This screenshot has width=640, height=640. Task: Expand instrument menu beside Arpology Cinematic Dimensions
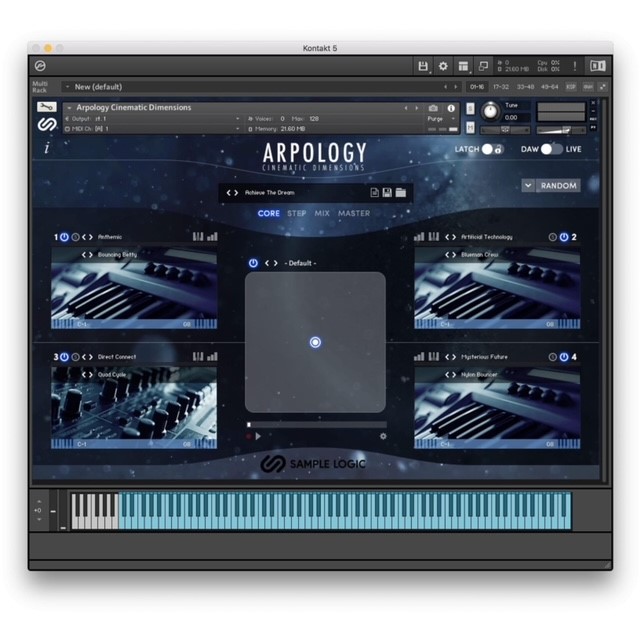point(69,108)
